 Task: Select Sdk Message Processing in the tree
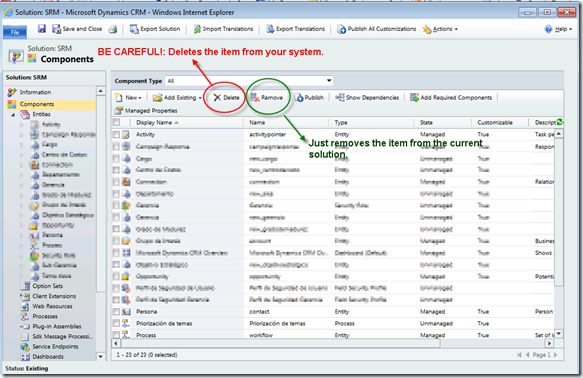tap(62, 336)
